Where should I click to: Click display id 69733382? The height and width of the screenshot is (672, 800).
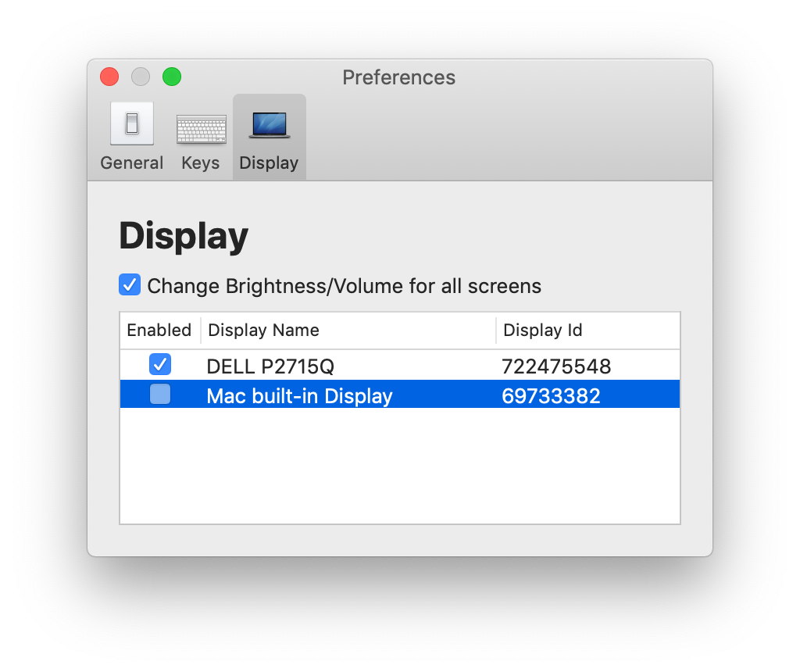[x=551, y=396]
